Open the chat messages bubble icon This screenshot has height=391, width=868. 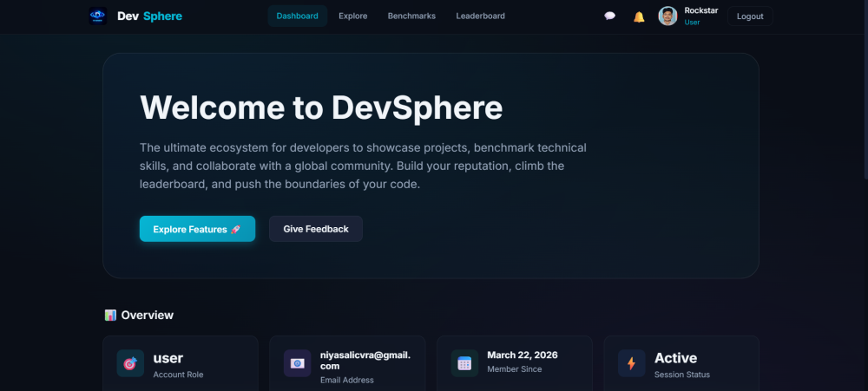click(609, 16)
